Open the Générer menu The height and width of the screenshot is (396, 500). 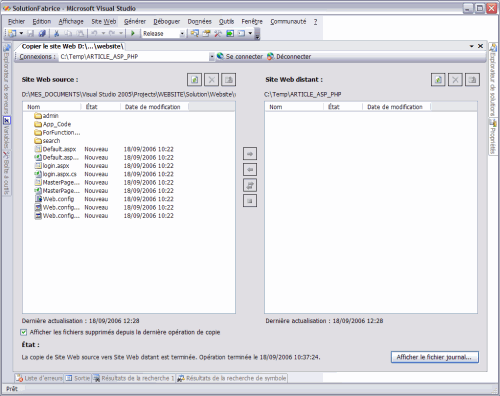click(x=135, y=21)
